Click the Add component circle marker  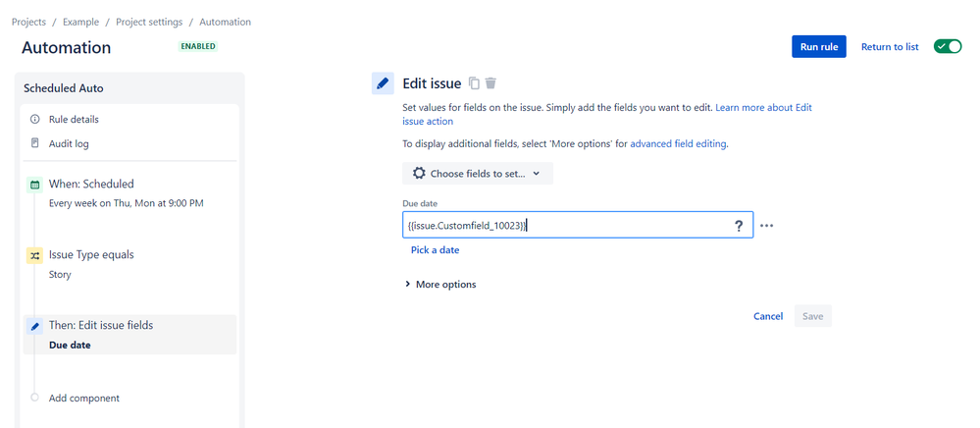tap(34, 398)
